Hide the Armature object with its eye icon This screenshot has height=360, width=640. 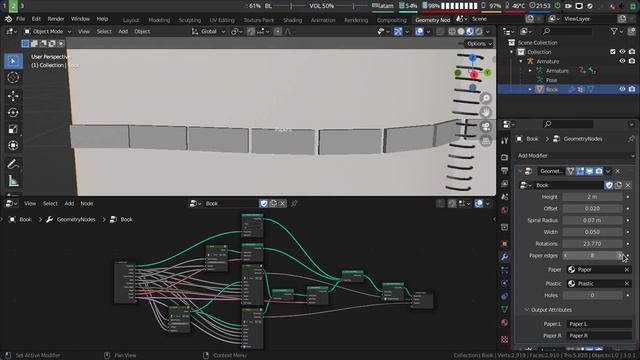coord(622,61)
